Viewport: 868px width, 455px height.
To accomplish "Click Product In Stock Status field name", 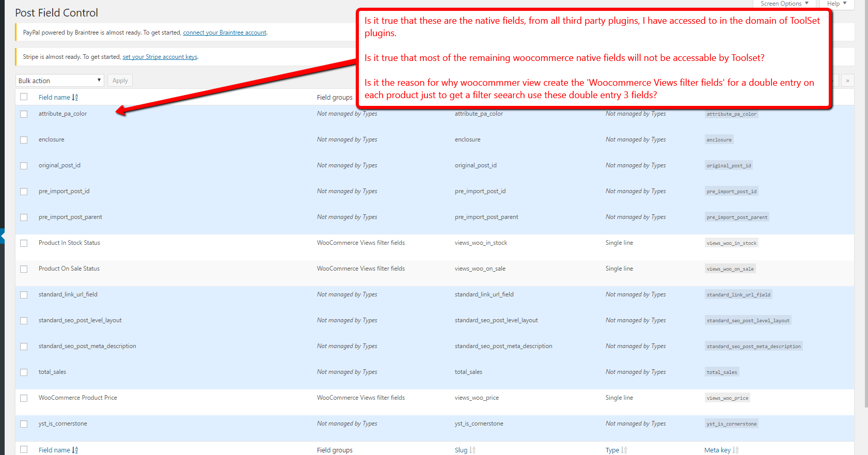I will click(x=69, y=243).
